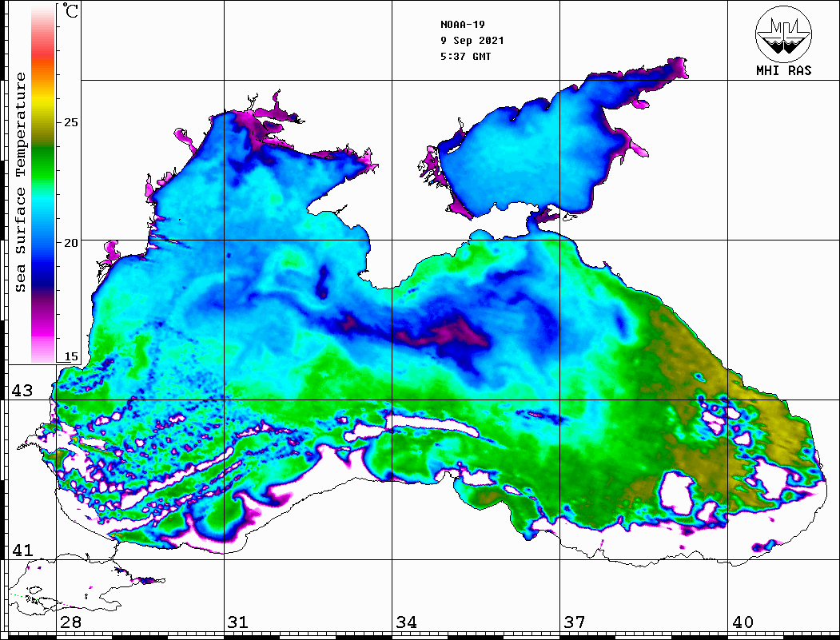Click the '15' mark on temperature scale

(70, 356)
